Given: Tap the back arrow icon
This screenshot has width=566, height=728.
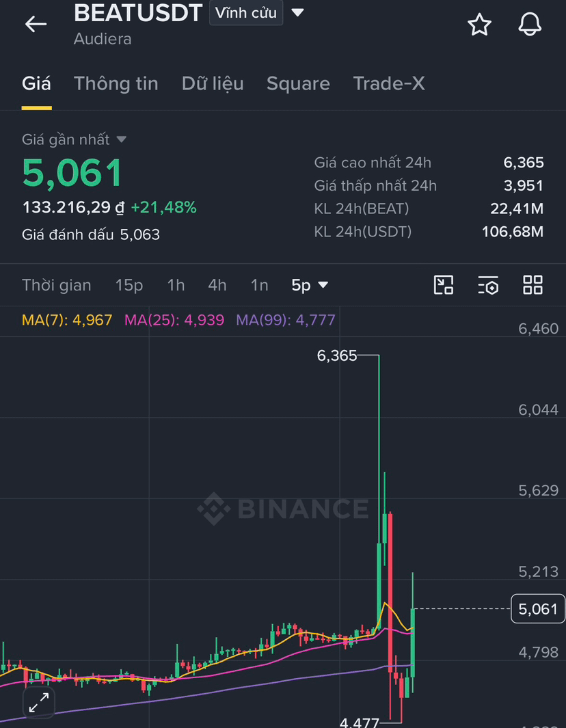Looking at the screenshot, I should [36, 24].
